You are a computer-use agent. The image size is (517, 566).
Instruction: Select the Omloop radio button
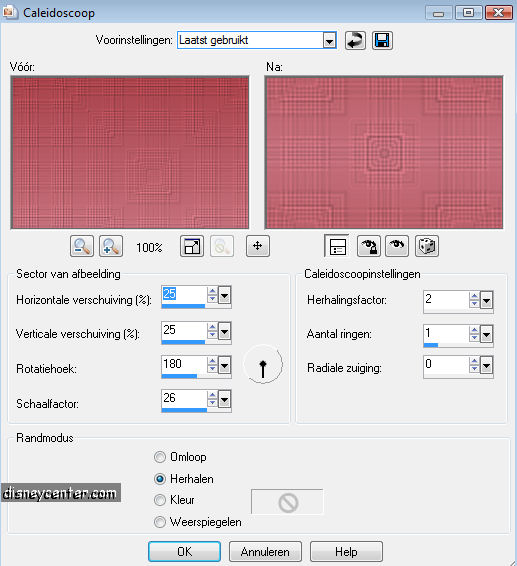[x=160, y=457]
